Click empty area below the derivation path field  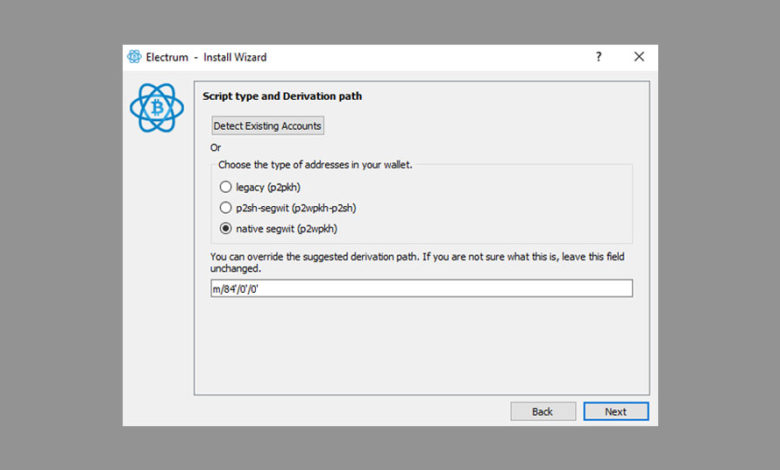click(x=420, y=345)
